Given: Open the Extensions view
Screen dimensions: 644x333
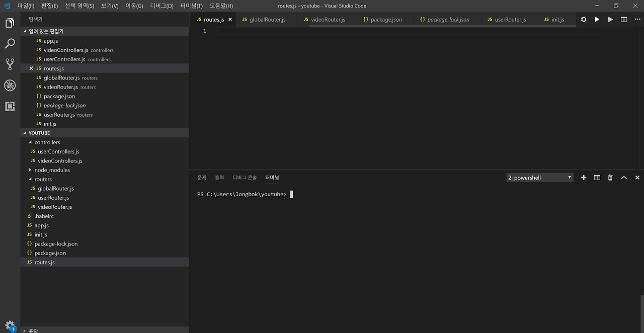Looking at the screenshot, I should pos(10,106).
